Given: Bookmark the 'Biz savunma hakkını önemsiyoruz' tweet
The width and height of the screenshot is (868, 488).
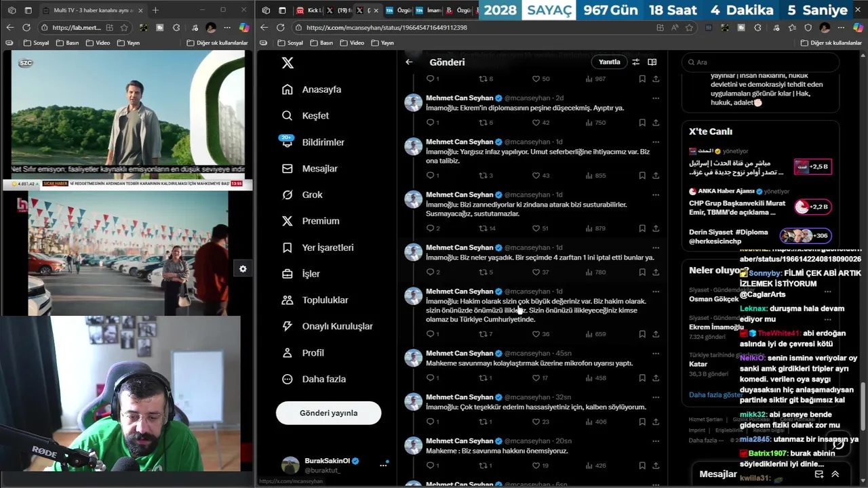Looking at the screenshot, I should 642,466.
